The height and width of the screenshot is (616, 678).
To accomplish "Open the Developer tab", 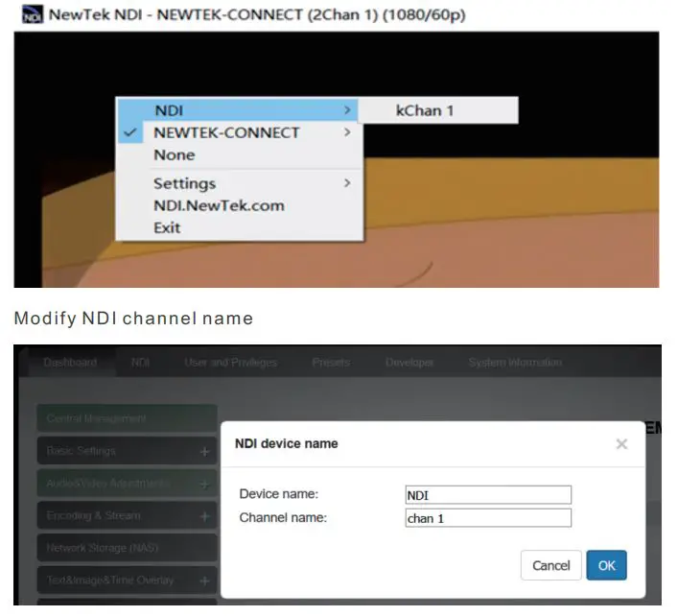I will click(409, 363).
